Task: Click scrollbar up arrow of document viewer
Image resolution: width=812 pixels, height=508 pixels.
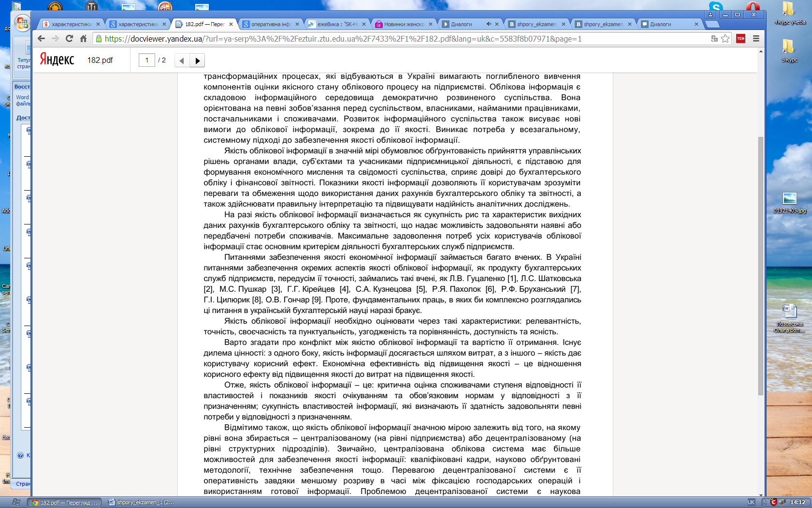Action: (x=761, y=51)
